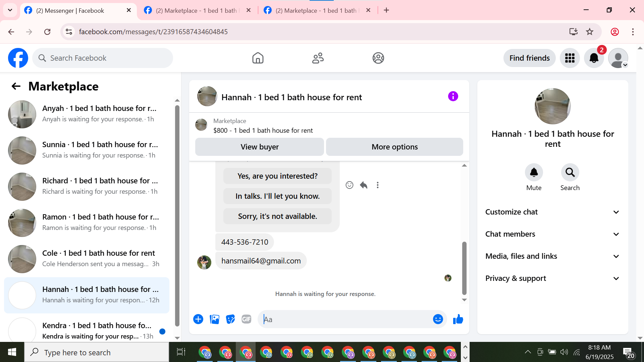
Task: Go back from Marketplace chats list
Action: 16,86
